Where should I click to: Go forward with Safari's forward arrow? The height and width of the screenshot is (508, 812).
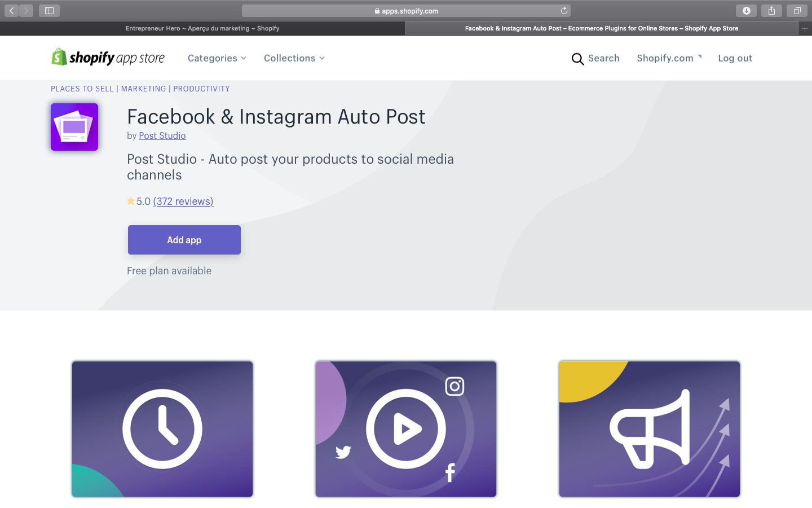[x=26, y=11]
